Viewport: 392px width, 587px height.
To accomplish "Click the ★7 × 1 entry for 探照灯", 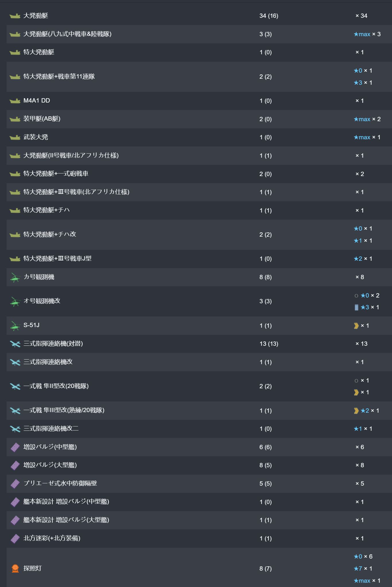I will click(x=363, y=568).
